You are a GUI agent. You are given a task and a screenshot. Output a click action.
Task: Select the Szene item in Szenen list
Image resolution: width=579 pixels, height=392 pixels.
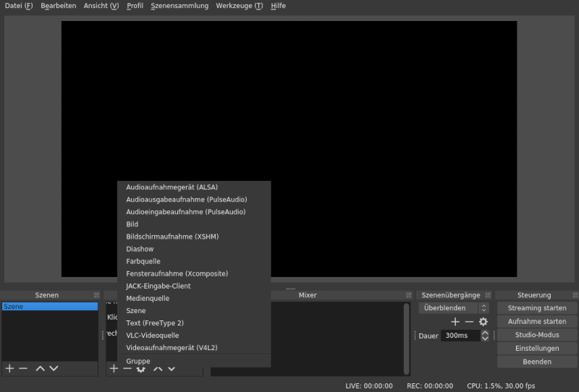click(50, 307)
